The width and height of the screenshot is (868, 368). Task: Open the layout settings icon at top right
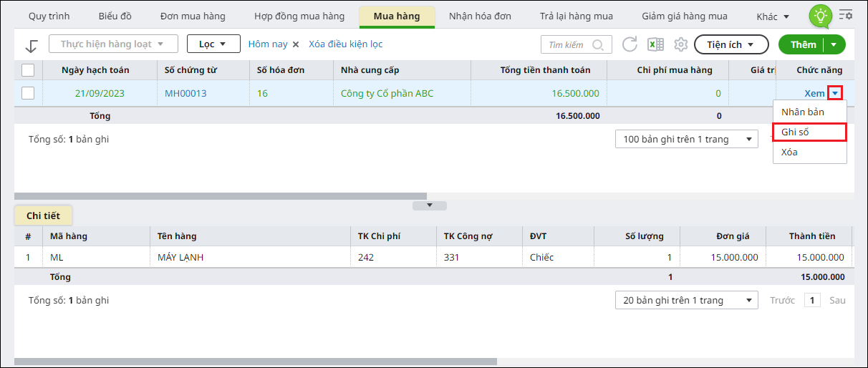point(846,14)
